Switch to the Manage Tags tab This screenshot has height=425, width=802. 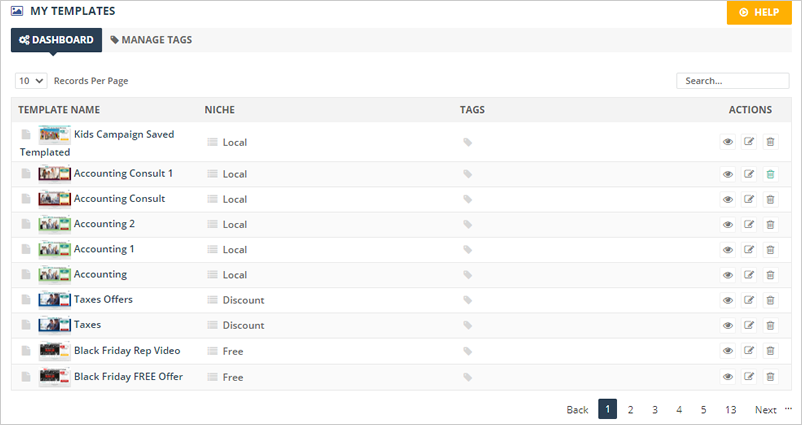(151, 40)
